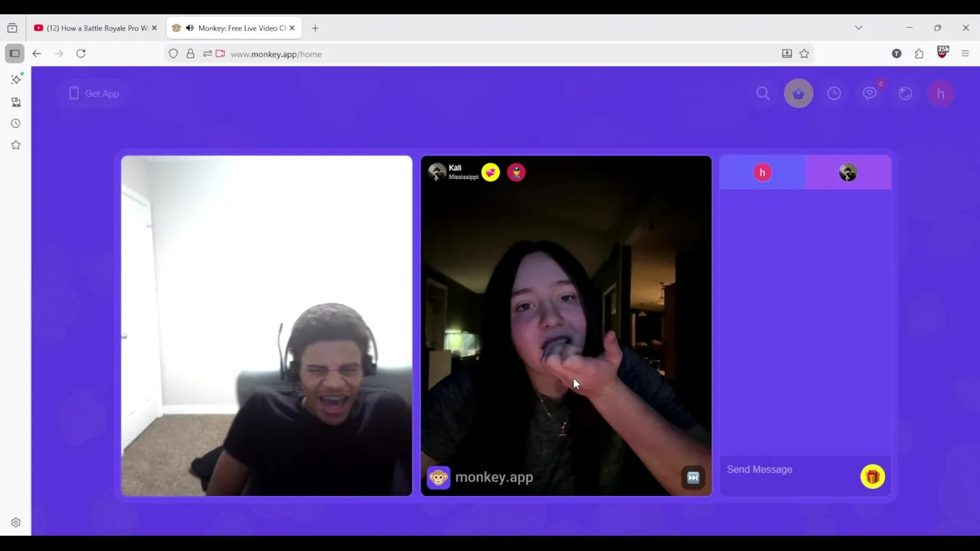Screen dimensions: 980x551
Task: Open the clock history icon in Monkey header
Action: (834, 93)
